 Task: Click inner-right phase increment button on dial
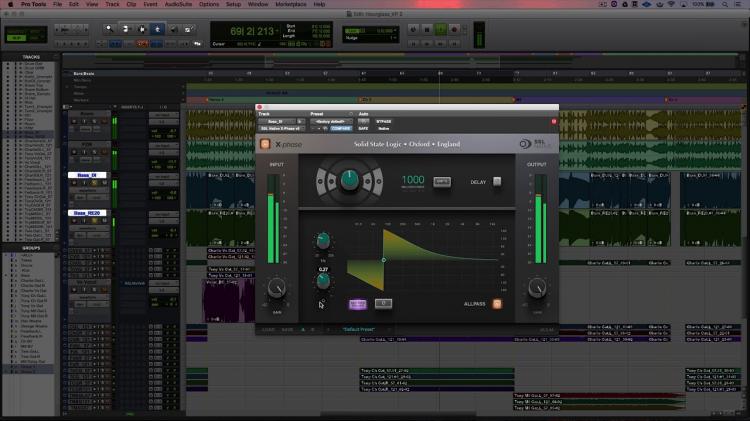(367, 181)
